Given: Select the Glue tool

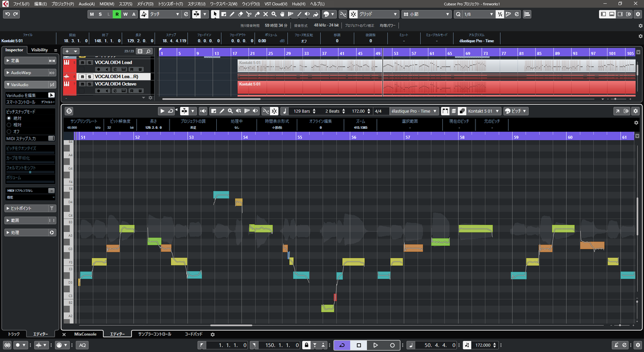Looking at the screenshot, I should pyautogui.click(x=257, y=14).
